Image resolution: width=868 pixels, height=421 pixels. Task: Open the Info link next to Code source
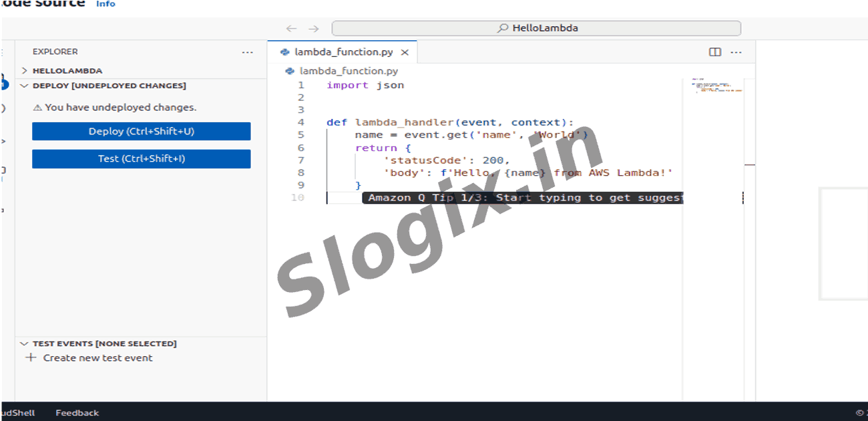105,4
